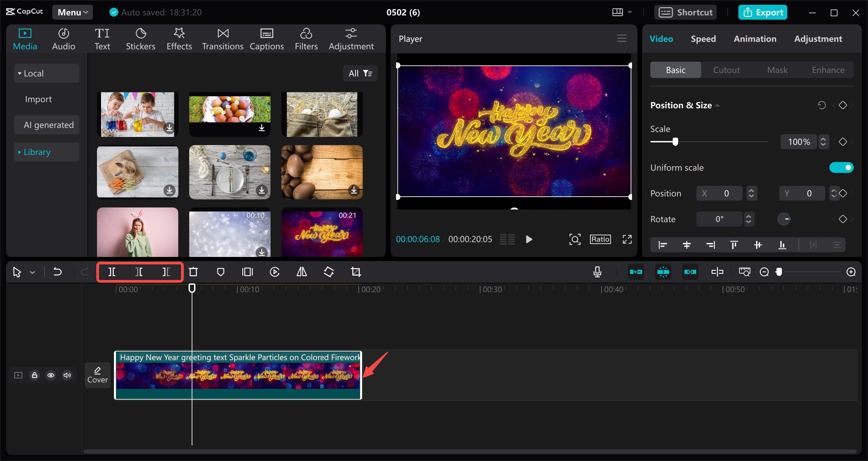Image resolution: width=868 pixels, height=461 pixels.
Task: Open the Menu dropdown
Action: pos(72,12)
